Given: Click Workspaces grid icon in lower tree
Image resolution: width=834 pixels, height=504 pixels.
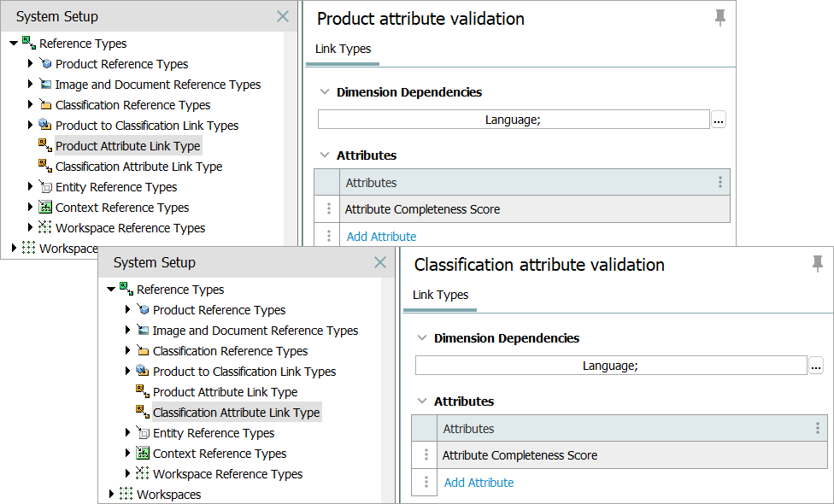Looking at the screenshot, I should (x=126, y=494).
